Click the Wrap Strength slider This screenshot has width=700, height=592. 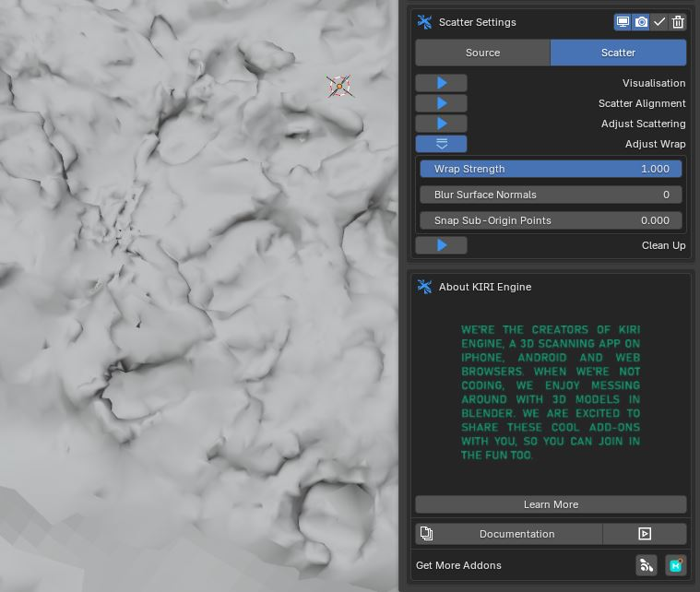(551, 169)
